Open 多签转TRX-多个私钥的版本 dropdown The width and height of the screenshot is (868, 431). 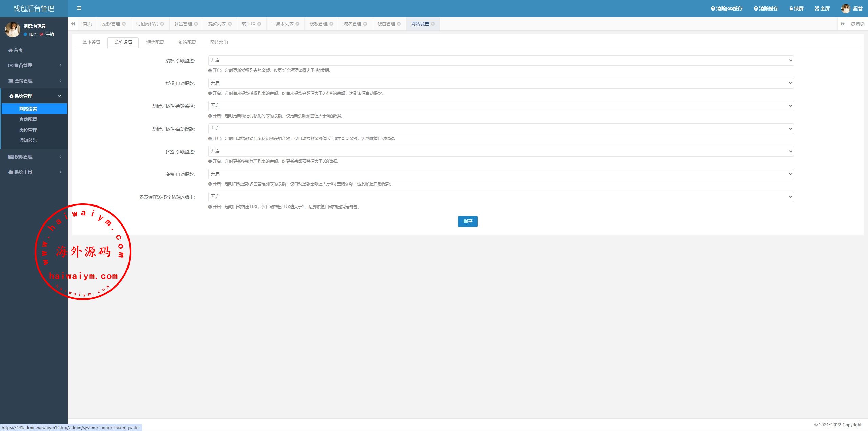500,197
